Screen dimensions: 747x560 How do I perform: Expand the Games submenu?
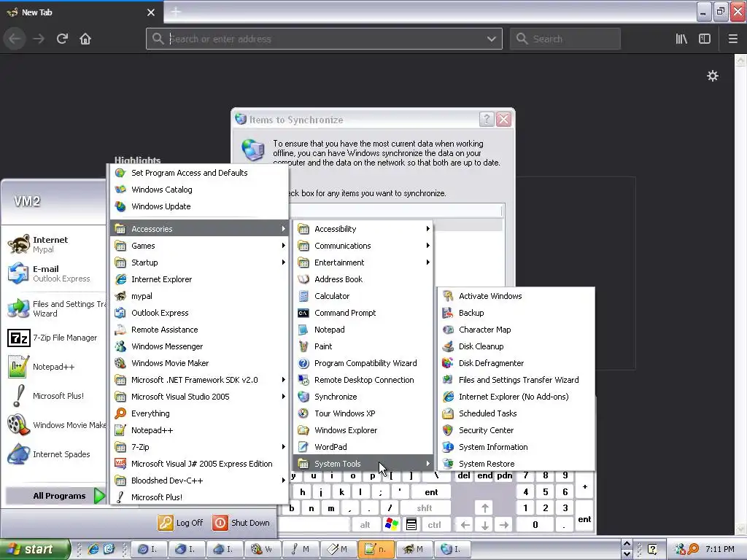[x=199, y=246]
